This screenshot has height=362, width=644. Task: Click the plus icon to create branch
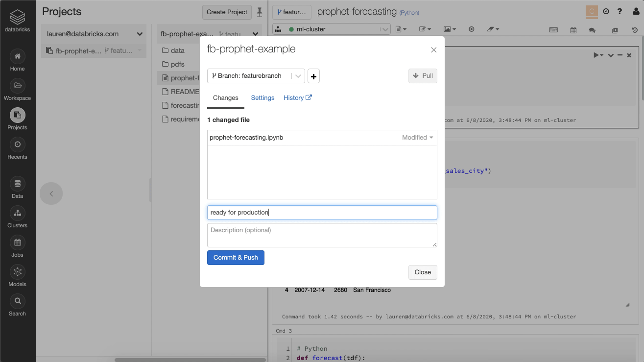pos(313,76)
